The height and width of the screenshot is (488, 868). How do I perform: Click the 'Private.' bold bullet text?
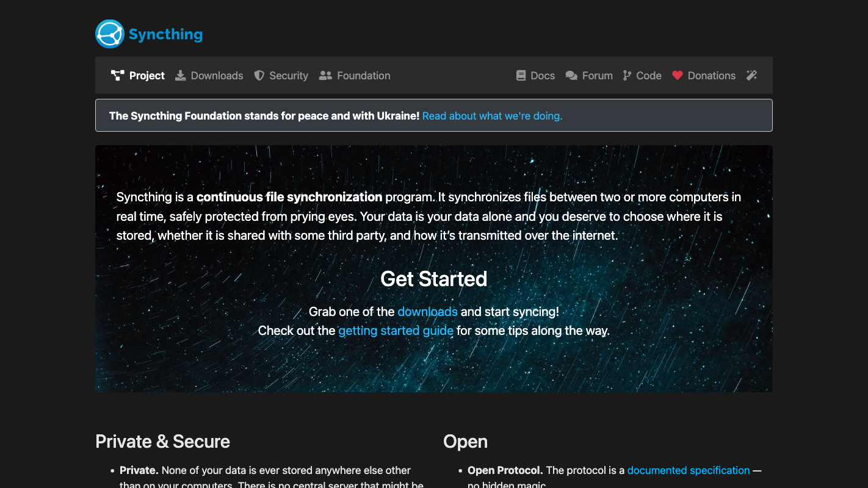pos(139,470)
